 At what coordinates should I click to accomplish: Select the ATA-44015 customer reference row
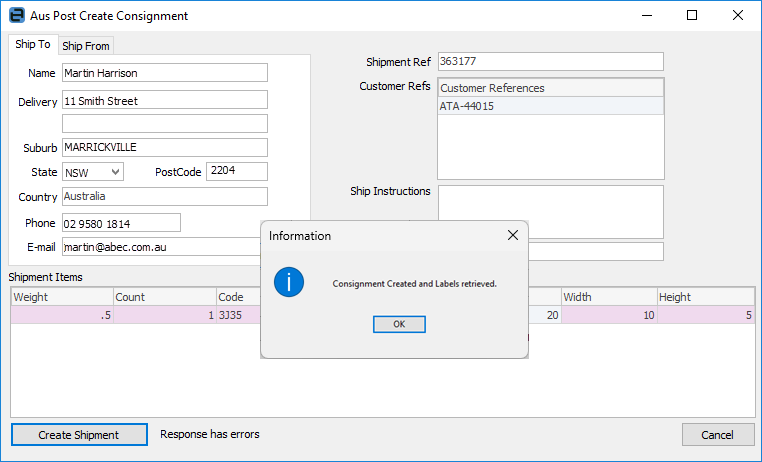tap(550, 106)
